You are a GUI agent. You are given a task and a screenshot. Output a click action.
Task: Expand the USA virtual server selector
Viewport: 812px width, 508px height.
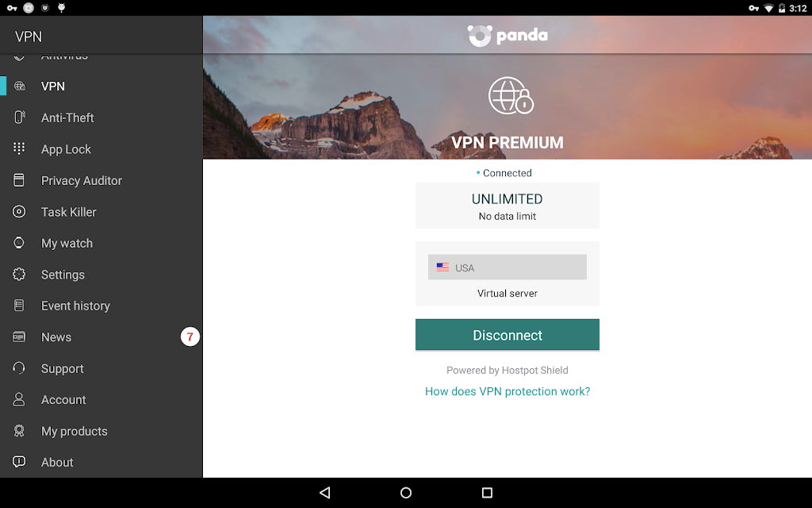507,267
